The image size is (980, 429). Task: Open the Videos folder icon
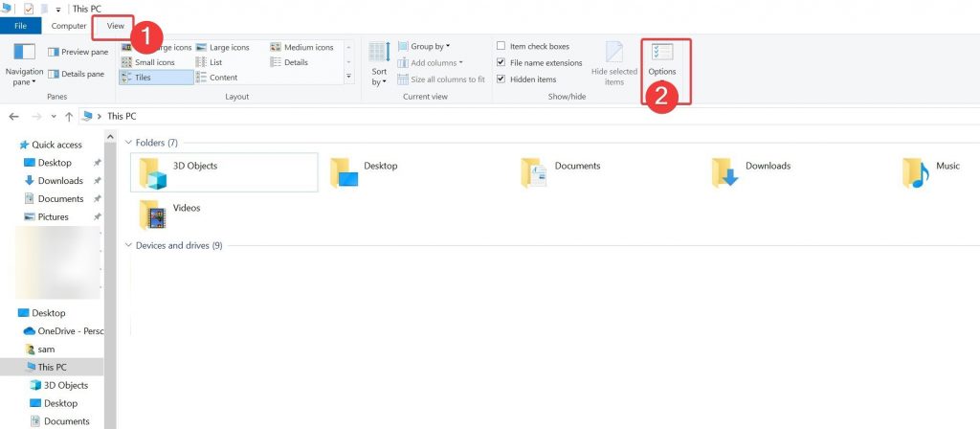[153, 214]
